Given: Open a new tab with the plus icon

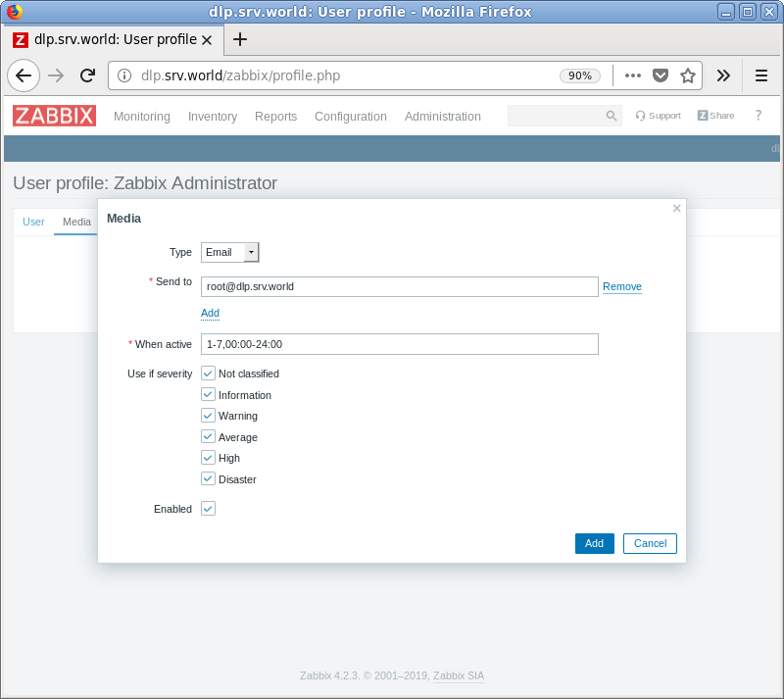Looking at the screenshot, I should [240, 39].
